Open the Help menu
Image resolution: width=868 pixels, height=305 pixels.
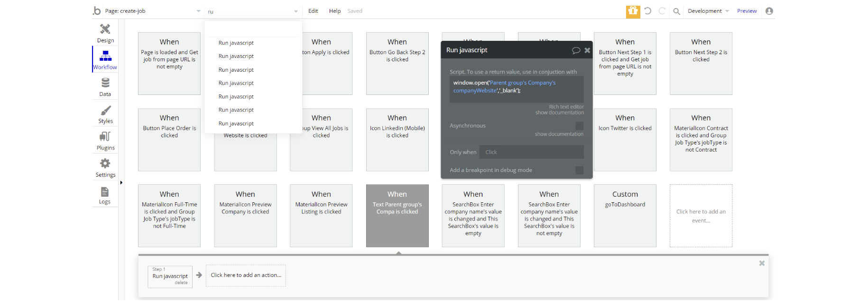coord(335,11)
